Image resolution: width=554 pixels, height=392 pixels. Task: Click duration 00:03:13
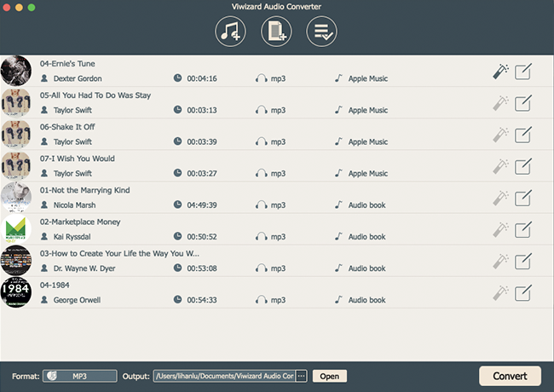click(202, 110)
